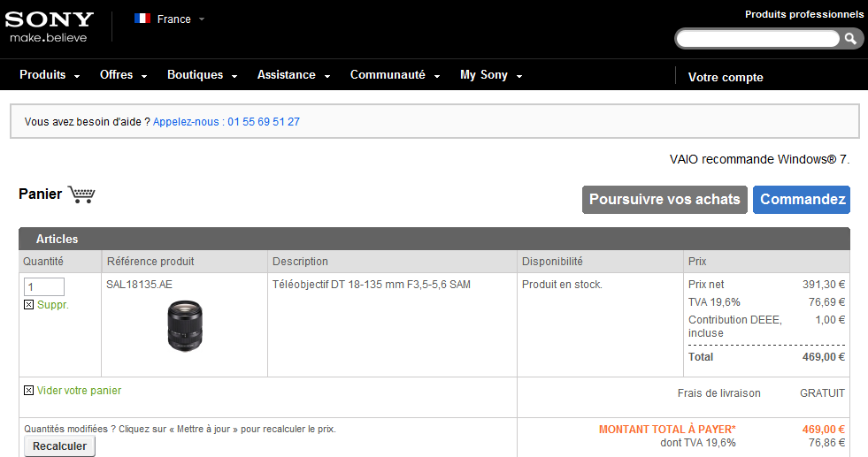Open Produits professionnels link

pyautogui.click(x=803, y=14)
